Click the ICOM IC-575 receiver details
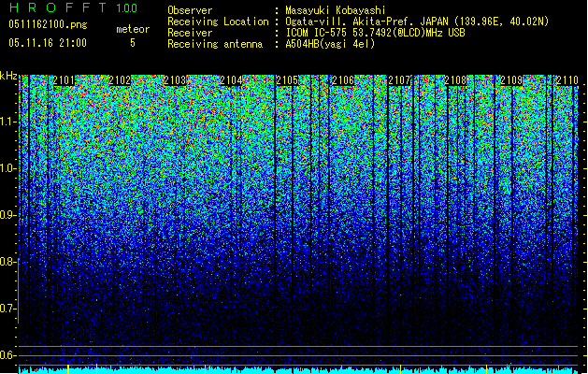 click(376, 33)
